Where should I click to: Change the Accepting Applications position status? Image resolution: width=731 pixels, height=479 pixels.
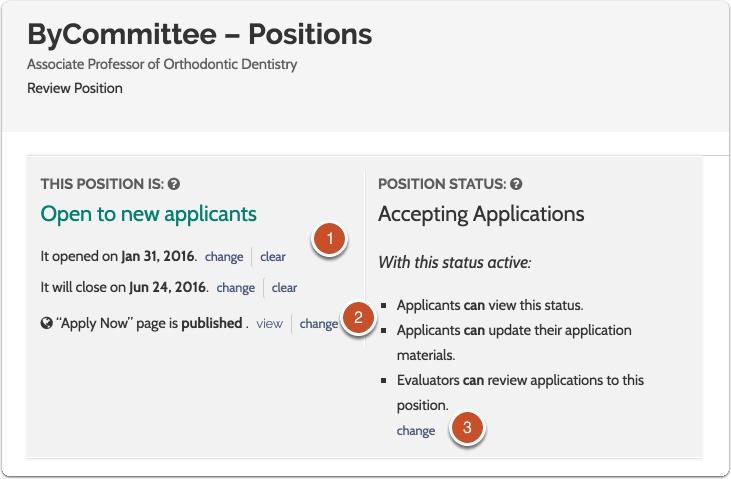[416, 430]
